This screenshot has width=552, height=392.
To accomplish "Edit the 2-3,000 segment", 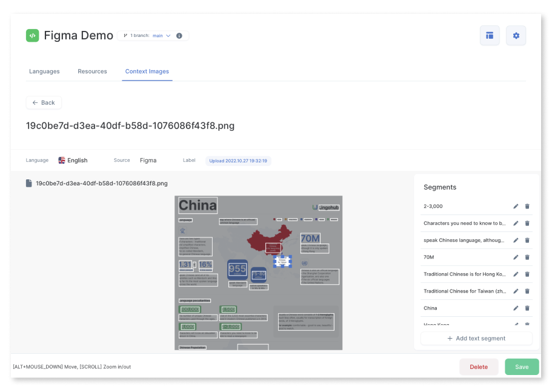I will pyautogui.click(x=516, y=207).
